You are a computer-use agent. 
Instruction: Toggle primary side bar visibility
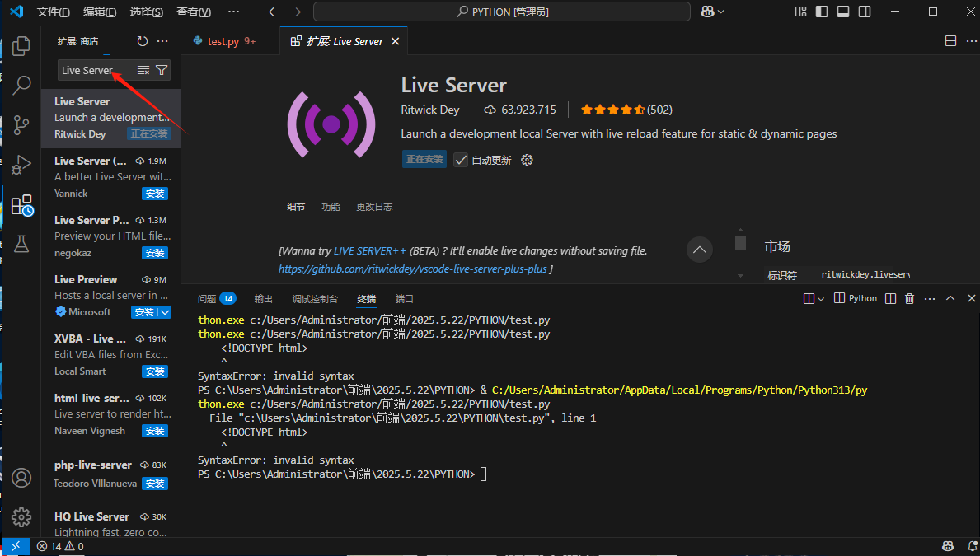pyautogui.click(x=822, y=12)
